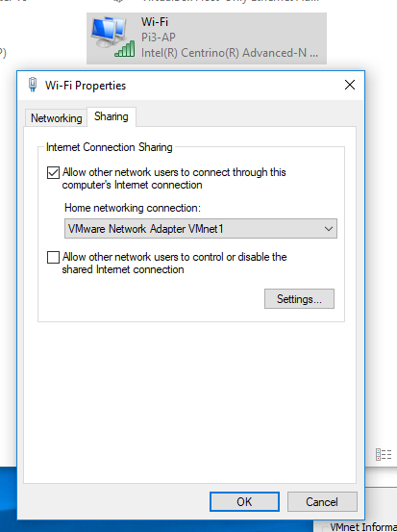Click the Cancel button
This screenshot has width=397, height=532.
click(322, 502)
